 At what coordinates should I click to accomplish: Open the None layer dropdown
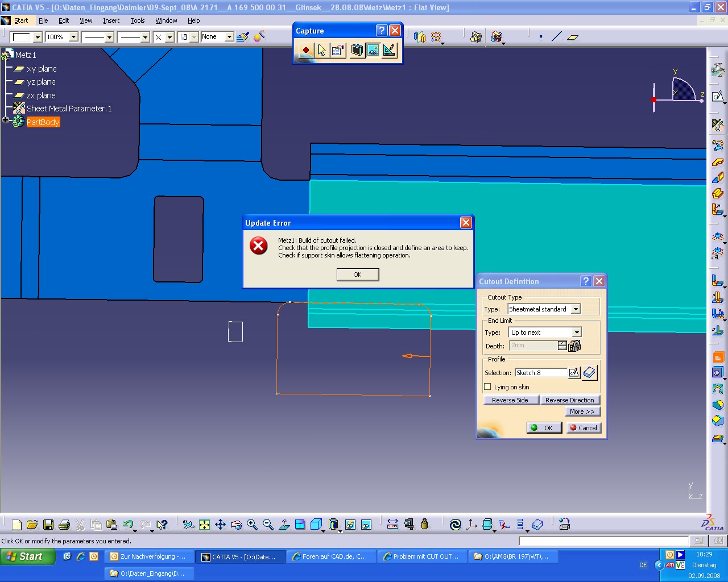click(229, 37)
